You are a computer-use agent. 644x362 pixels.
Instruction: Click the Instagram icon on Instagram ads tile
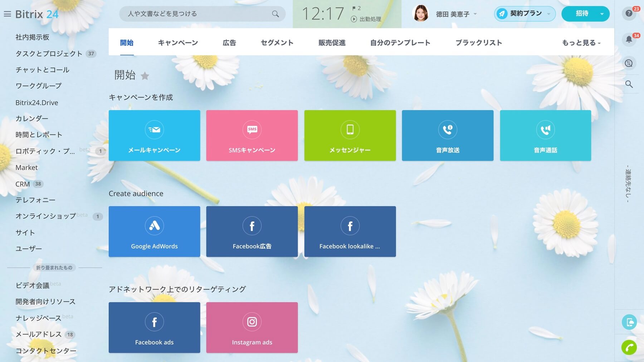click(x=252, y=322)
